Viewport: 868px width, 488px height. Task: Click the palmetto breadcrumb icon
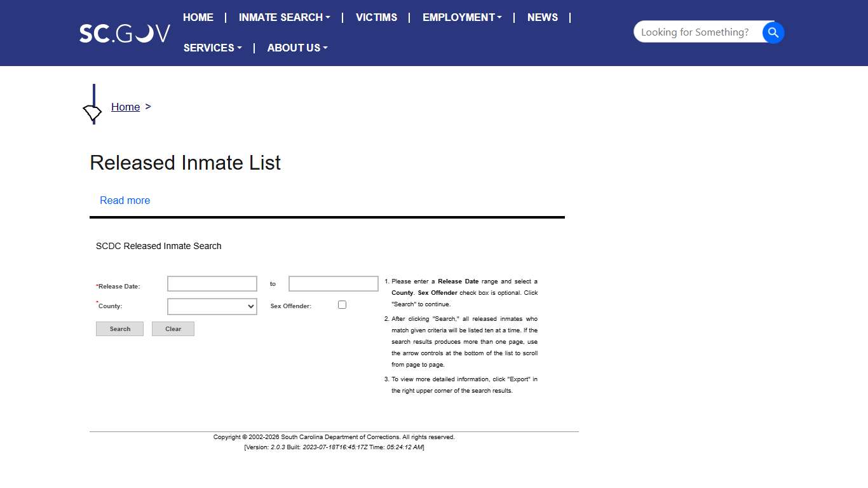click(x=93, y=113)
